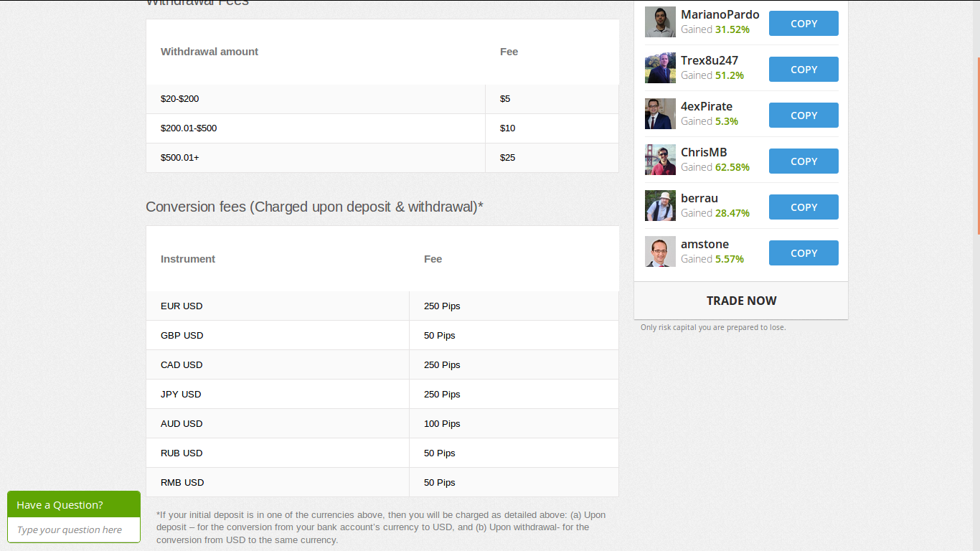This screenshot has width=980, height=551.
Task: Open the ChrisMB username link
Action: point(704,152)
